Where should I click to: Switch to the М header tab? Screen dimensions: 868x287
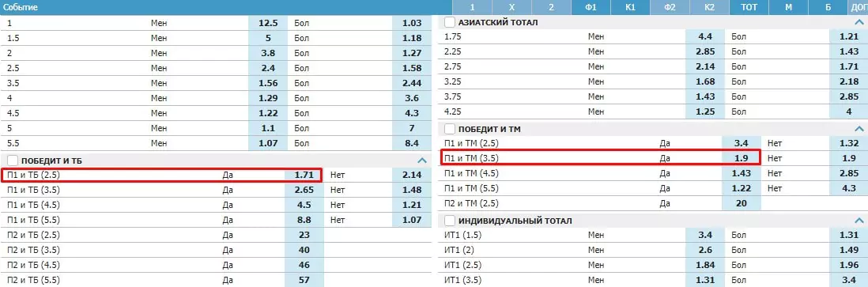(x=789, y=7)
